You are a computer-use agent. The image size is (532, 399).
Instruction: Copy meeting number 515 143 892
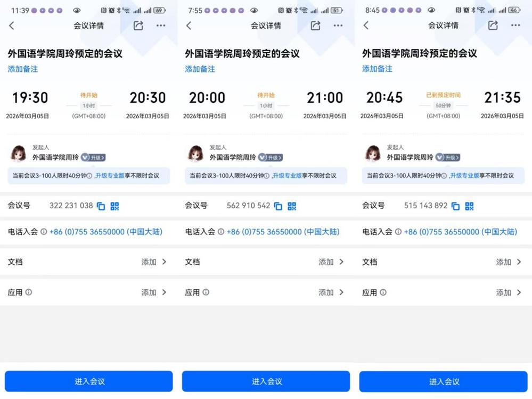pyautogui.click(x=455, y=206)
